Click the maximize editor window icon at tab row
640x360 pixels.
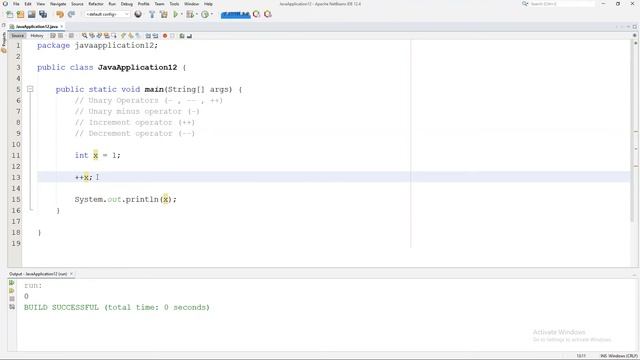(635, 27)
